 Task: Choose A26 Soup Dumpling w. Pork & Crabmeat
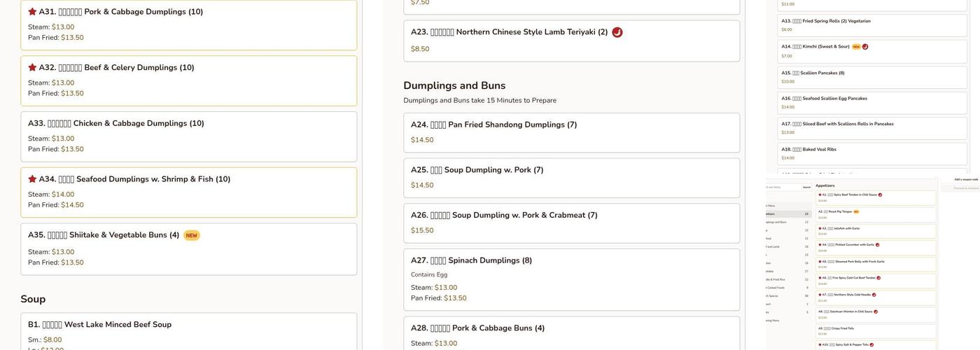pyautogui.click(x=571, y=223)
